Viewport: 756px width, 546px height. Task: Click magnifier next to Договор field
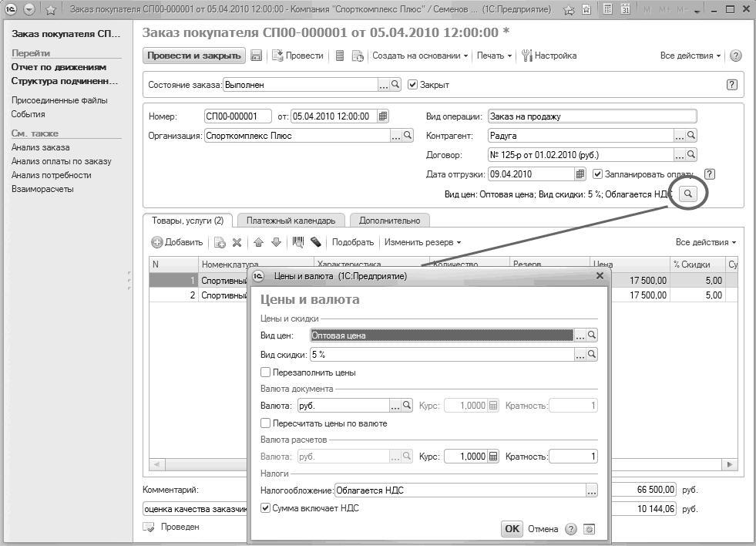click(x=691, y=155)
